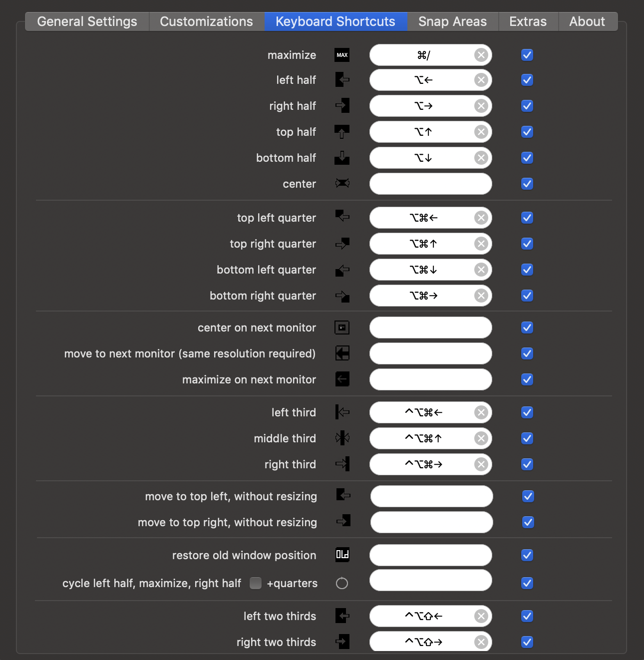
Task: Disable the maximize shortcut checkbox
Action: coord(527,55)
